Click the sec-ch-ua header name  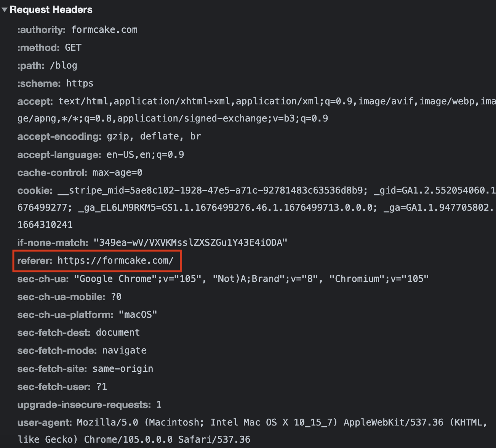click(x=43, y=279)
